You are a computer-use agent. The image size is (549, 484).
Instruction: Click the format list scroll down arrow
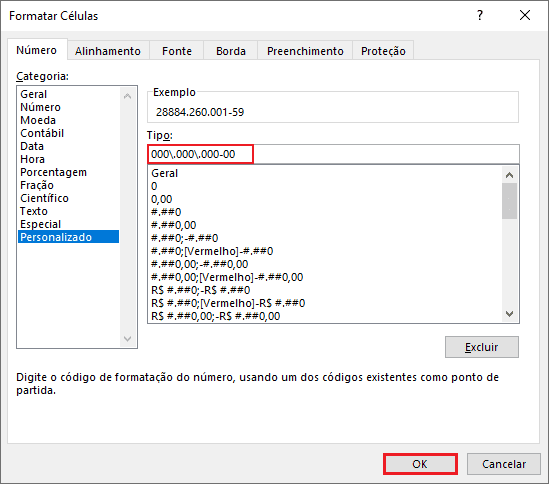[509, 313]
